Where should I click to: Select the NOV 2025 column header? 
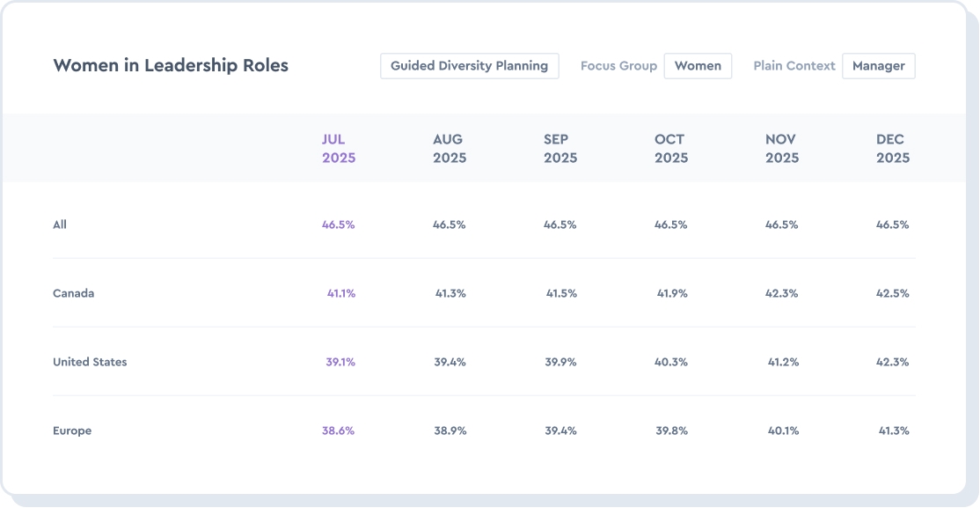782,149
